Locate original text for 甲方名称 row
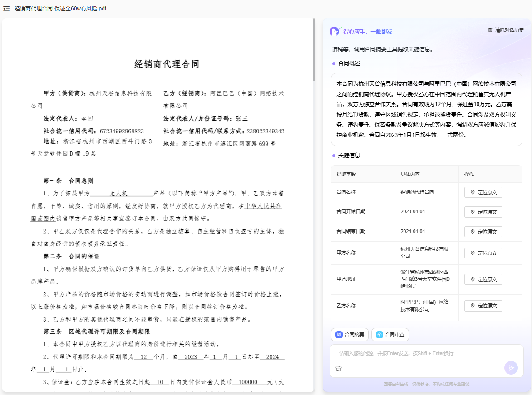Image resolution: width=532 pixels, height=395 pixels. 483,253
